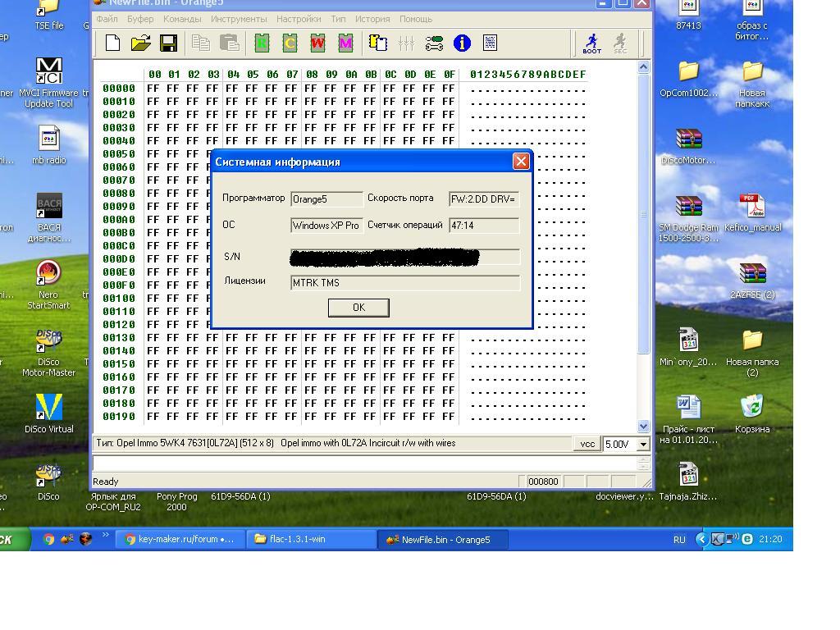840x630 pixels.
Task: Click the red W write icon
Action: [317, 43]
